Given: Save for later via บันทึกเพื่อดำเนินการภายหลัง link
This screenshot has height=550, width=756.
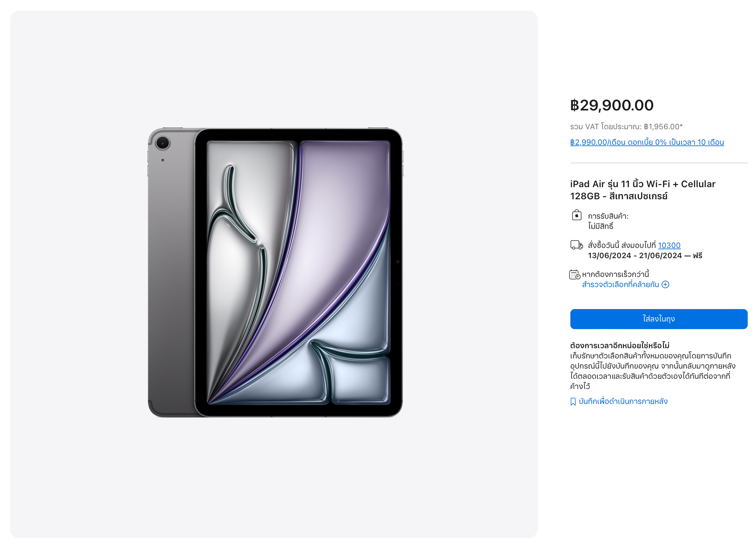Looking at the screenshot, I should (x=623, y=401).
